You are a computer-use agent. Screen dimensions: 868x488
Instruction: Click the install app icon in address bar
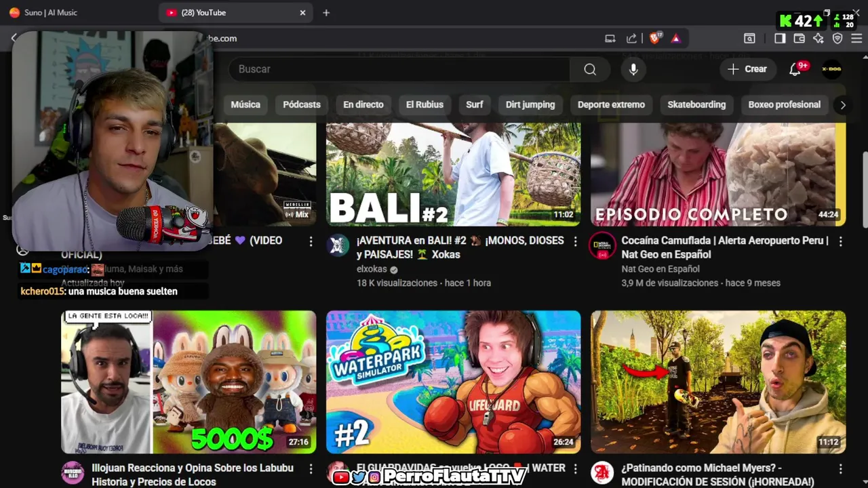tap(610, 39)
